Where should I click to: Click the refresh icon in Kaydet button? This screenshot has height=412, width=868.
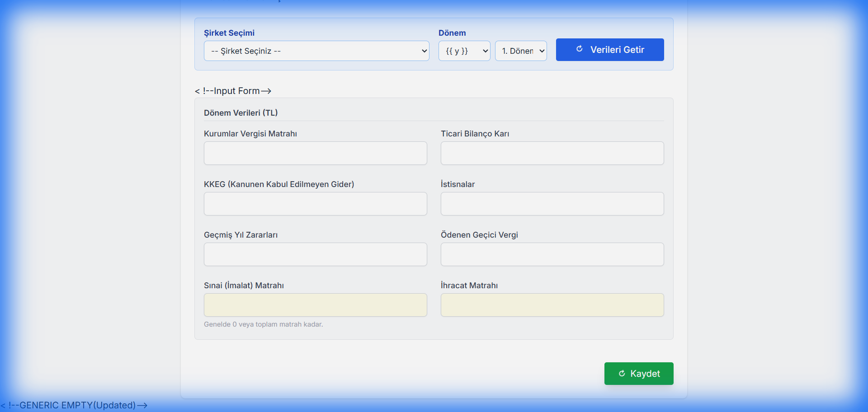tap(622, 374)
